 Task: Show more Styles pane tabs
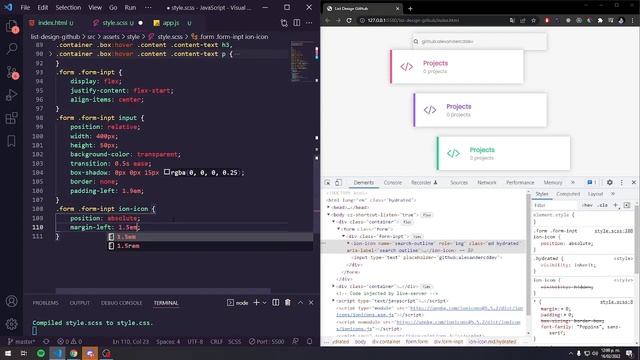tap(613, 194)
